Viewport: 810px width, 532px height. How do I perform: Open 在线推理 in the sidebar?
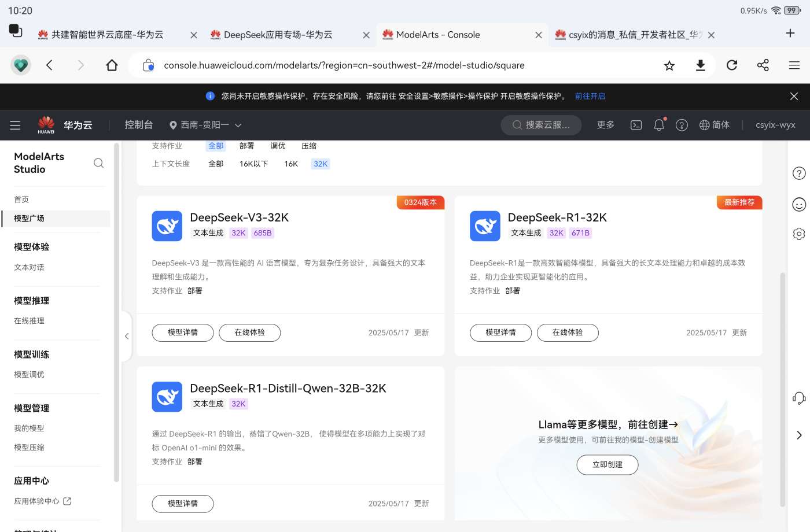[29, 321]
